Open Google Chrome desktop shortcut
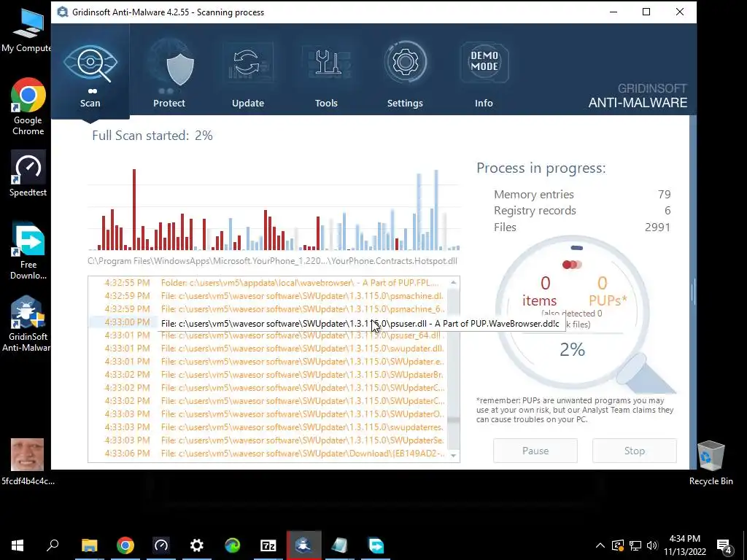The width and height of the screenshot is (747, 560). (x=28, y=106)
